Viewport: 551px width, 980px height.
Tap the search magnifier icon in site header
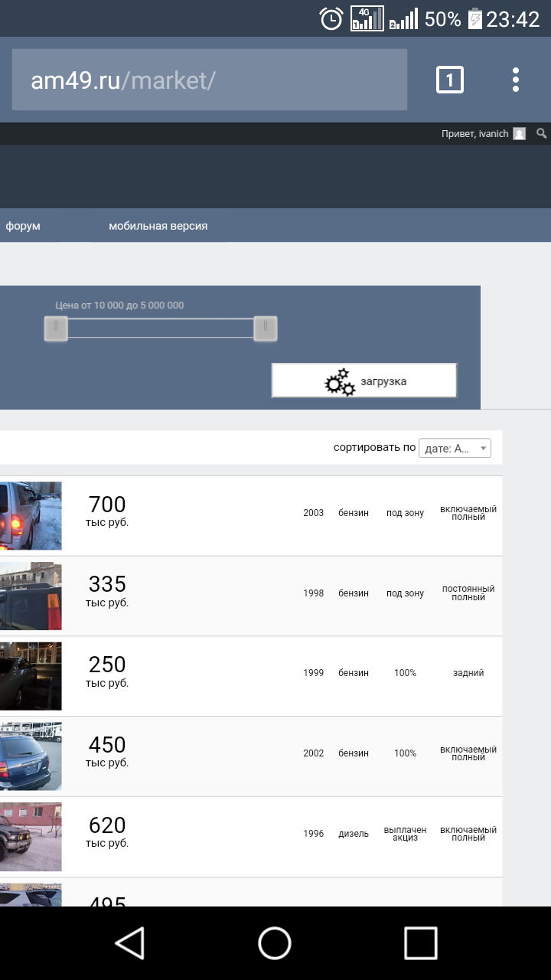tap(542, 133)
